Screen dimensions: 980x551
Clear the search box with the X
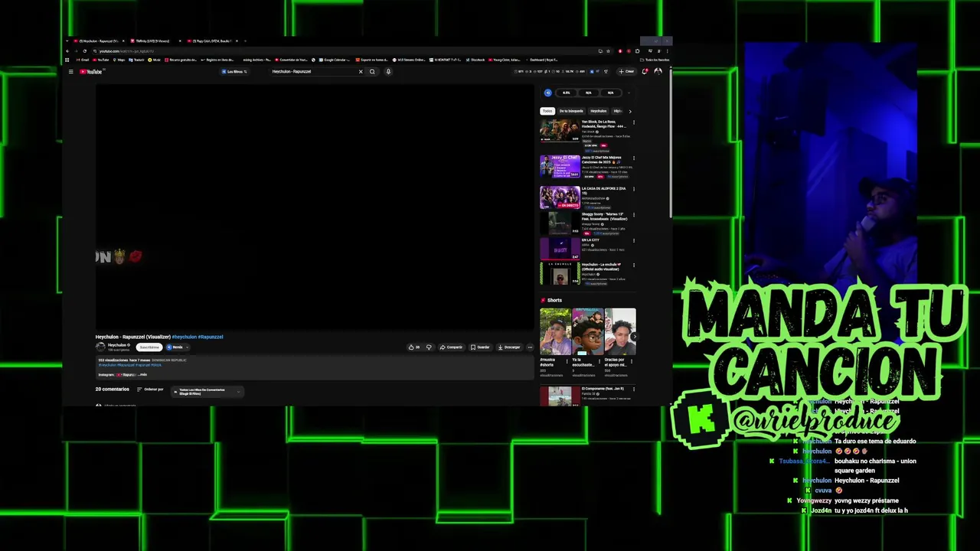[361, 72]
